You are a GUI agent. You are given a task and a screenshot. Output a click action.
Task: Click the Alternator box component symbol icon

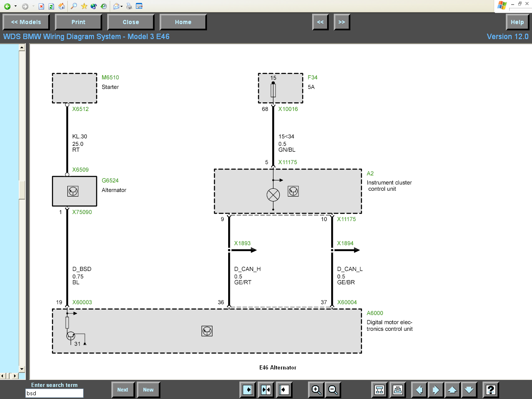(73, 191)
